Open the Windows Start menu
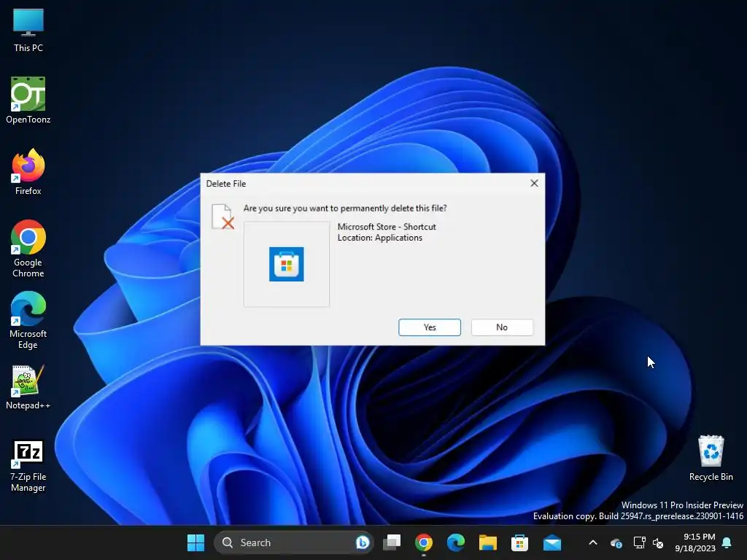 click(196, 542)
